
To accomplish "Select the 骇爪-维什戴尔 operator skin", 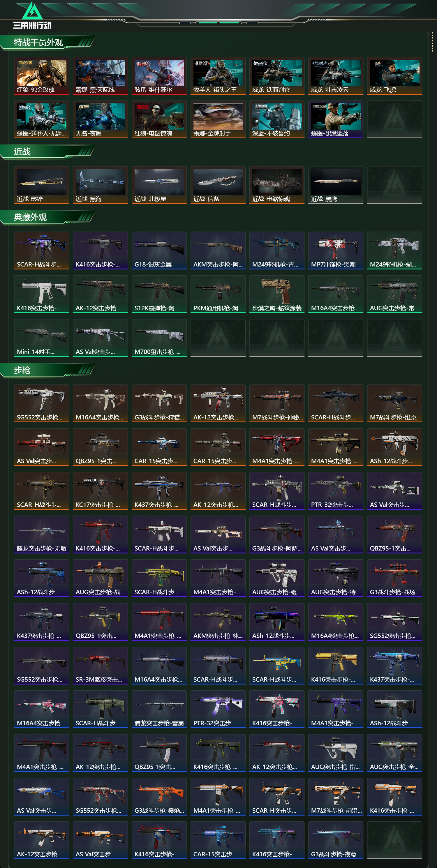I will click(x=159, y=76).
